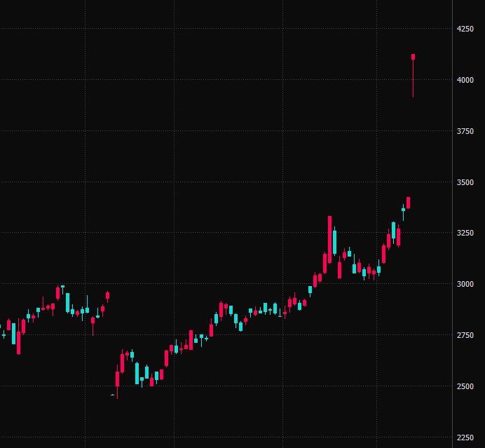Image resolution: width=485 pixels, height=448 pixels.
Task: Click the 2250 price axis label
Action: tap(465, 437)
